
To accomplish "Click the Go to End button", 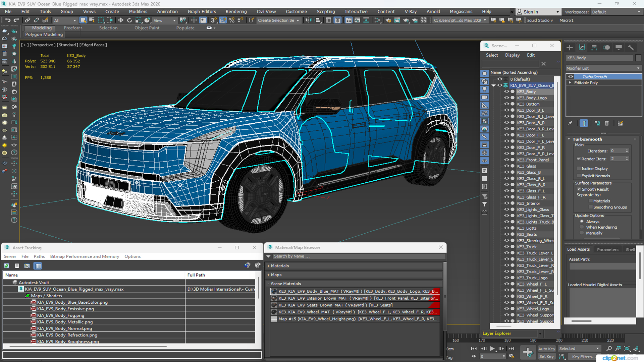I will 511,349.
